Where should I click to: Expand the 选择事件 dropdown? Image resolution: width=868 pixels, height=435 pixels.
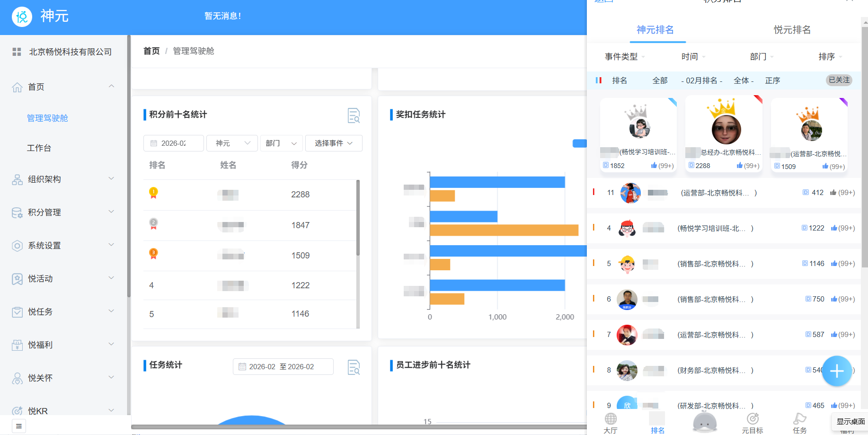point(334,143)
